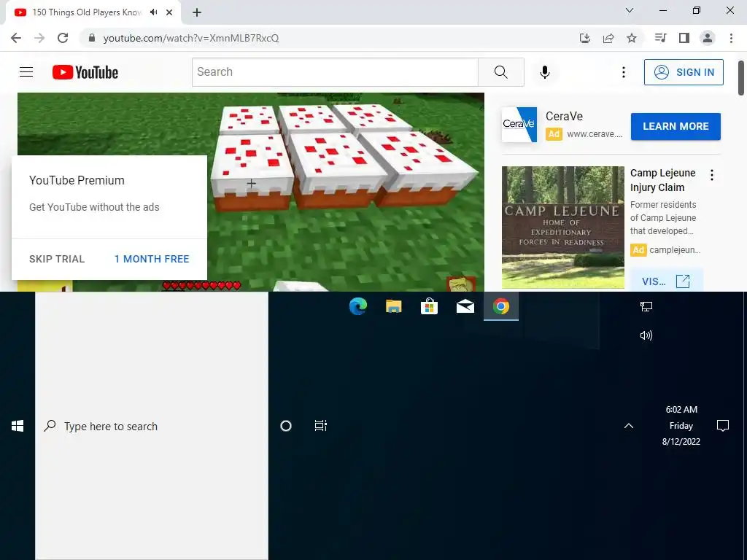Image resolution: width=747 pixels, height=560 pixels.
Task: Click the address bar URL text
Action: (x=191, y=38)
